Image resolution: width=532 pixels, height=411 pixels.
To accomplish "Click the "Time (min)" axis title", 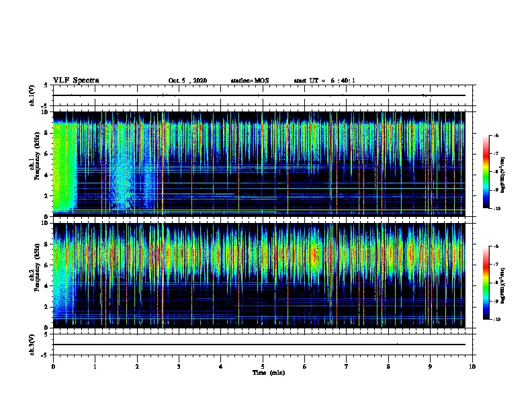I will [269, 373].
